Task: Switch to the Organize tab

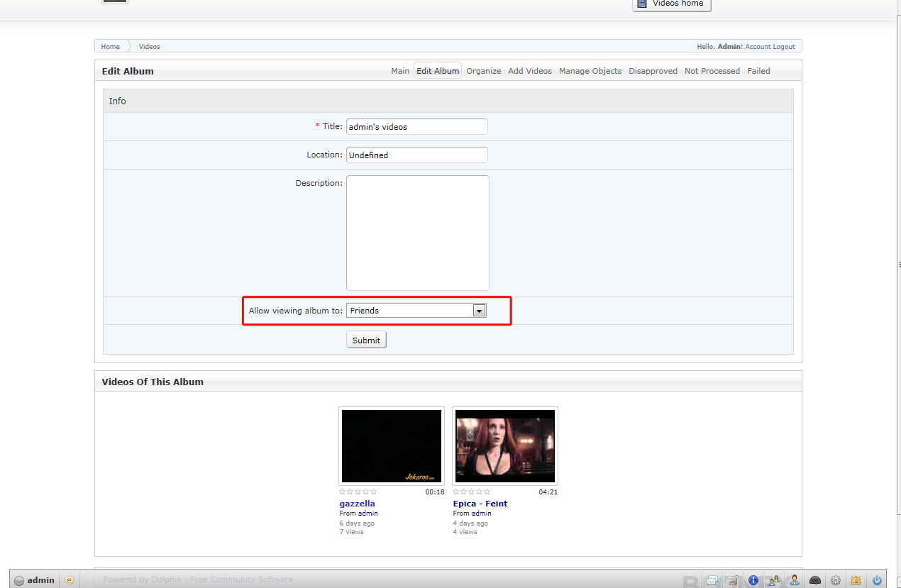Action: (x=484, y=71)
